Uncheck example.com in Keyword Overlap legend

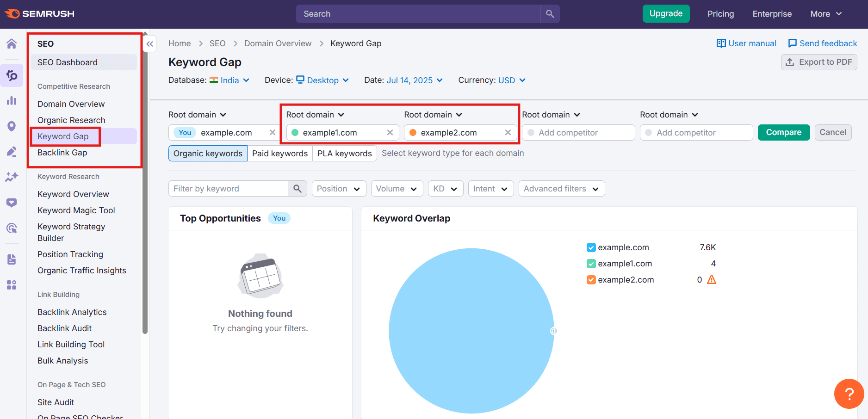click(x=591, y=247)
